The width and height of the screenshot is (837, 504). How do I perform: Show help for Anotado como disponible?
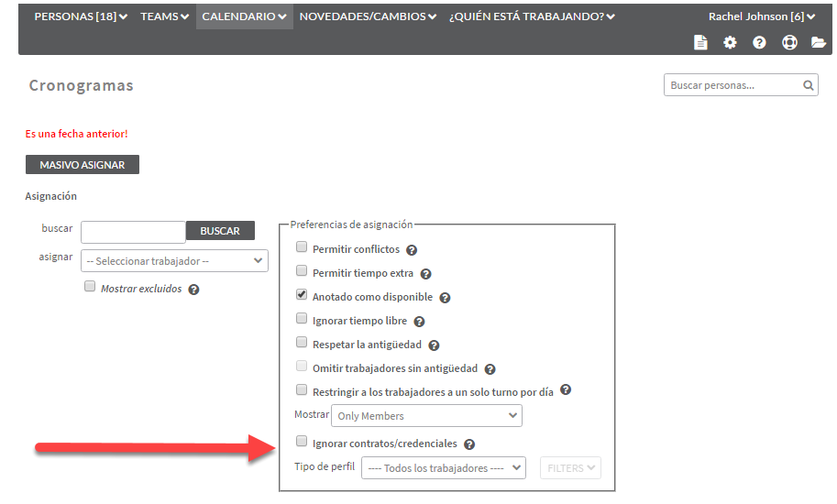pos(445,298)
